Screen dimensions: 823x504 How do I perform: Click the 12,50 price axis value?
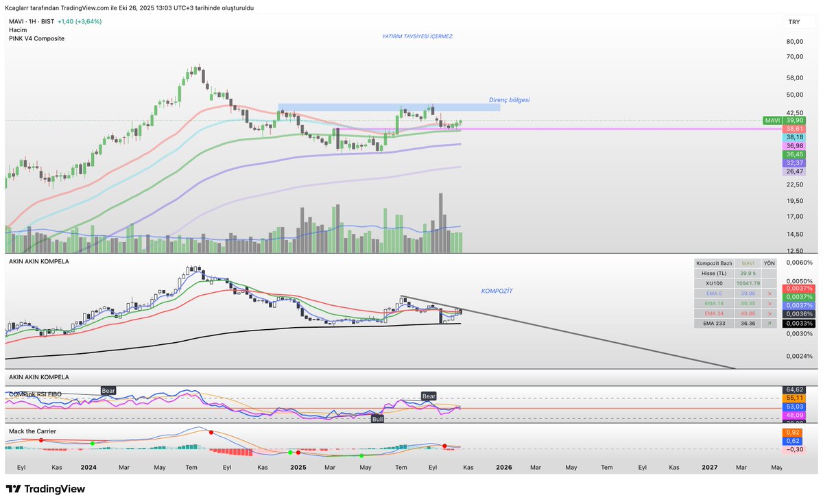pos(794,251)
